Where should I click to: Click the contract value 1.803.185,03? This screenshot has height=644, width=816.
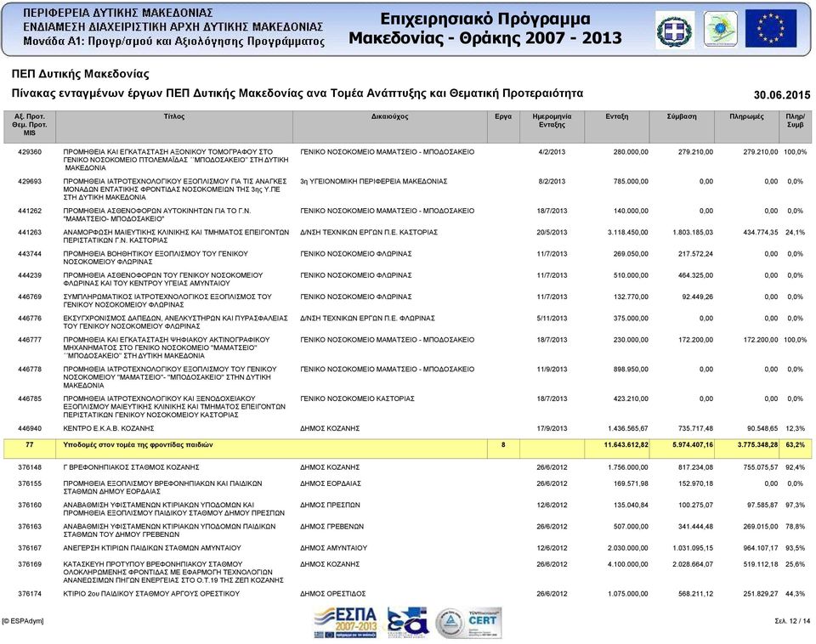[693, 233]
